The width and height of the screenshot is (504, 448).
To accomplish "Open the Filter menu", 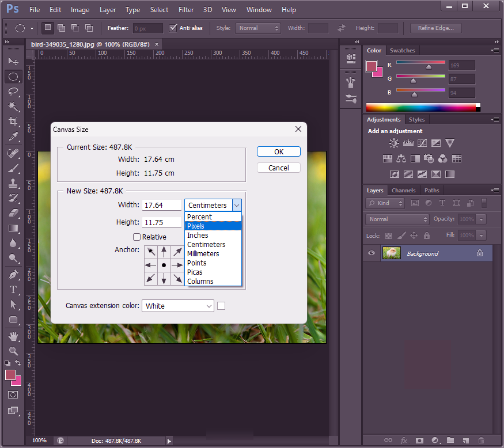I will coord(186,10).
